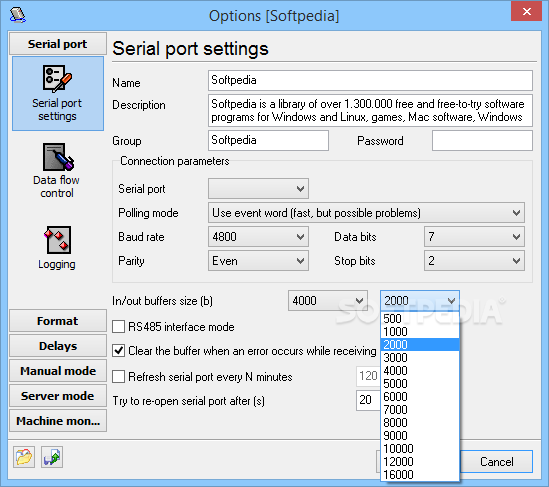Click the re-open delay field showing 20
549x487 pixels.
pos(368,400)
